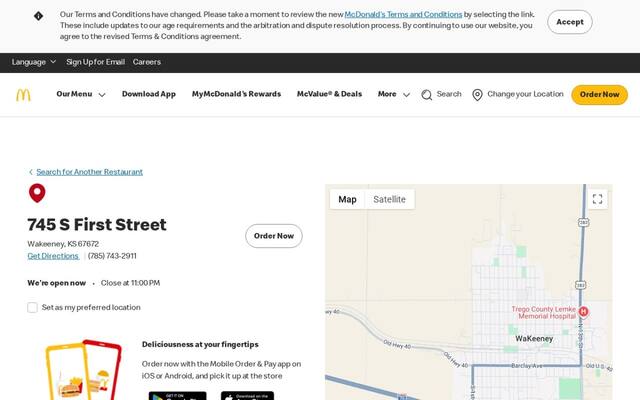Click the phone number (785) 743-2911

(x=112, y=256)
